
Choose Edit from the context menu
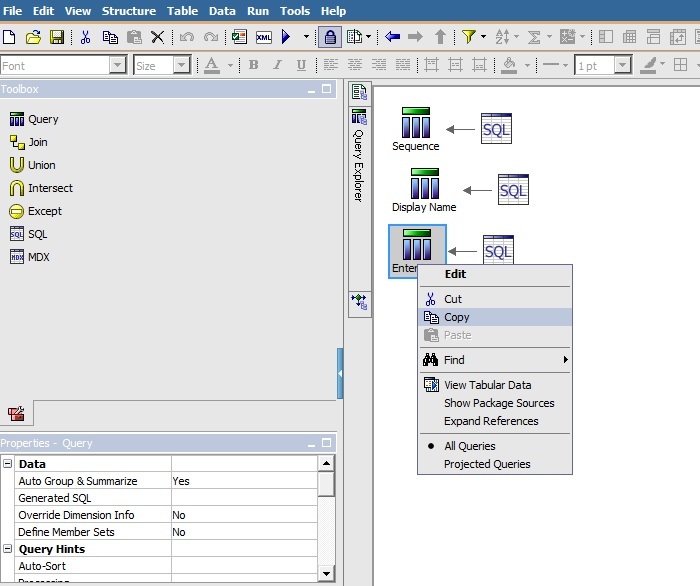495,274
